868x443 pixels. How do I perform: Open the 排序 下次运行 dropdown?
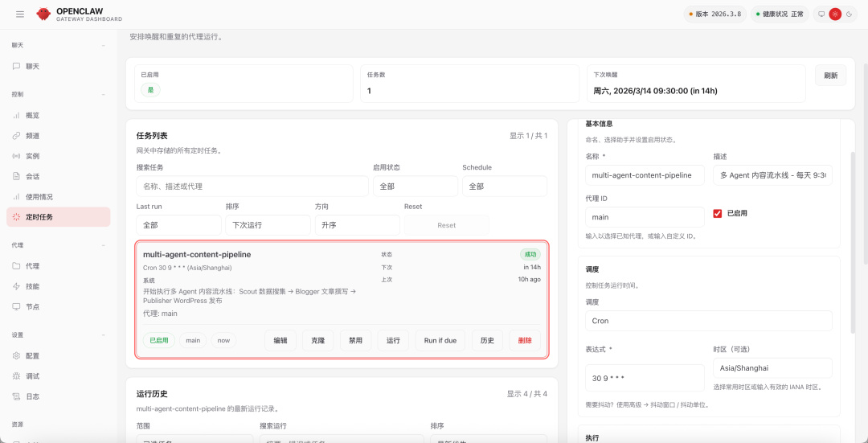[x=268, y=225]
